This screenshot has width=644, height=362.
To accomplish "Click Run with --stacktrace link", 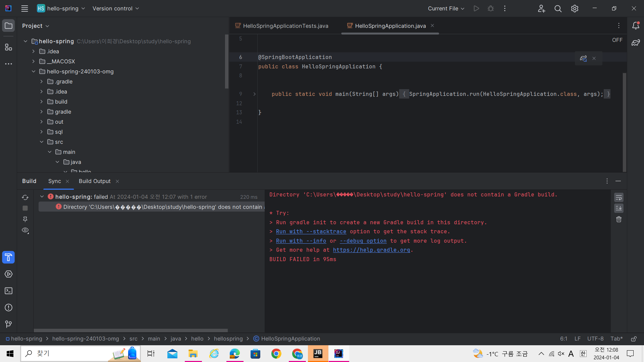I will pos(311,232).
